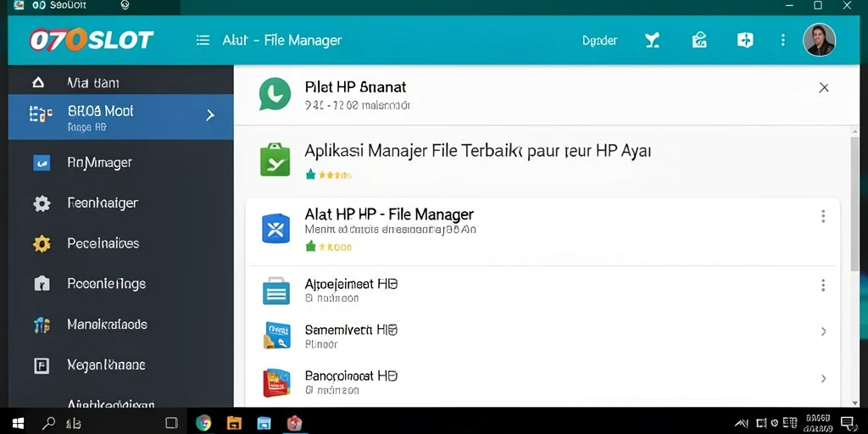Viewport: 868px width, 434px height.
Task: Click the colorful sliders icon beside Manalkaiaods
Action: (42, 325)
